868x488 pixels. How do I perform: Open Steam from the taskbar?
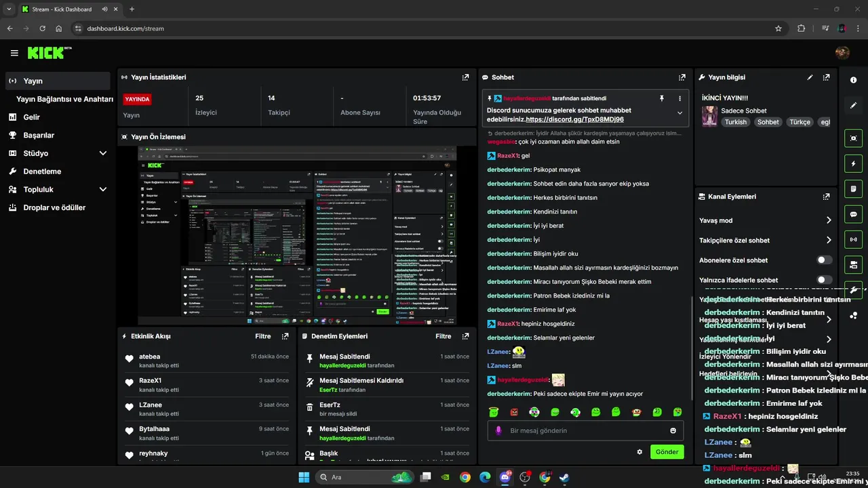(564, 477)
